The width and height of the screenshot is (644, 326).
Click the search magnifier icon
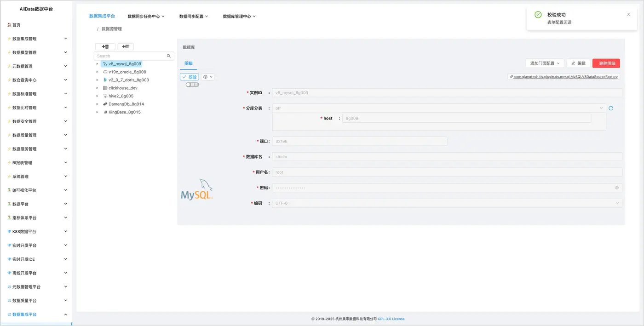(x=169, y=56)
